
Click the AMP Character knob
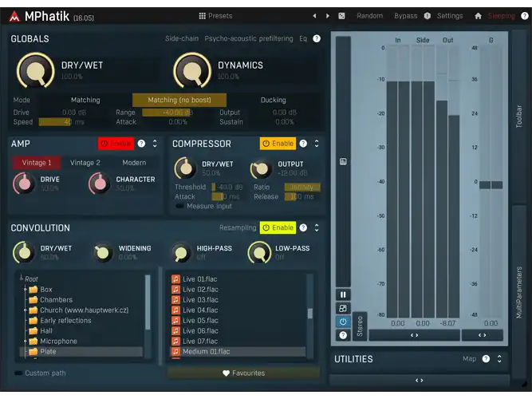click(x=100, y=183)
